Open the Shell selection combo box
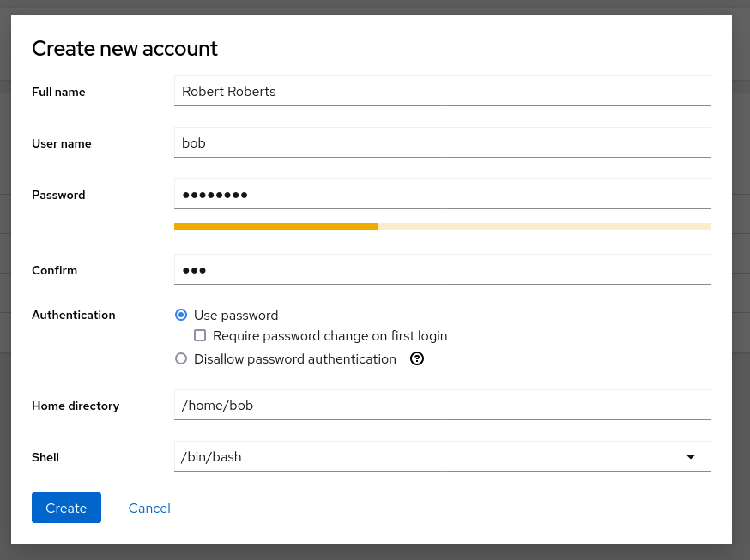 pyautogui.click(x=442, y=456)
